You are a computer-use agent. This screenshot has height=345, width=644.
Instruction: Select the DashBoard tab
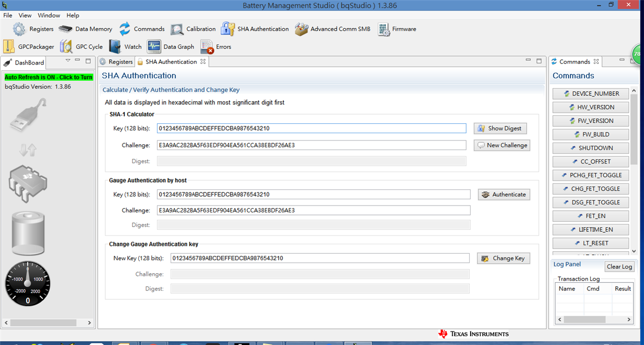coord(24,62)
